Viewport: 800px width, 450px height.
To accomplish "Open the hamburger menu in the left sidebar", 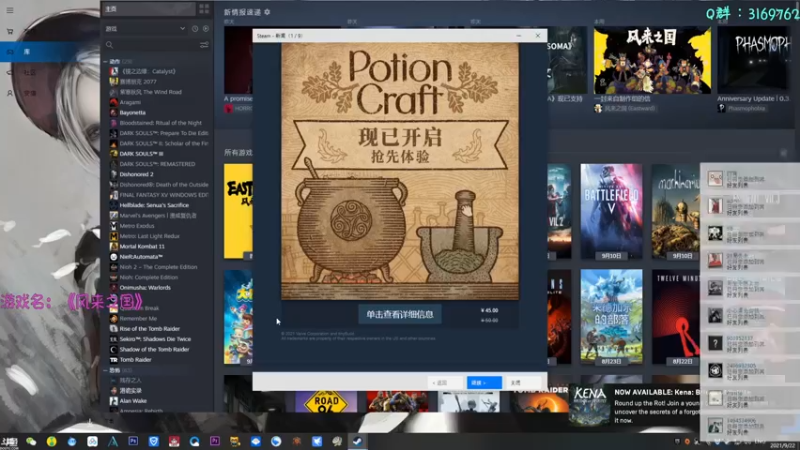I will coord(10,10).
